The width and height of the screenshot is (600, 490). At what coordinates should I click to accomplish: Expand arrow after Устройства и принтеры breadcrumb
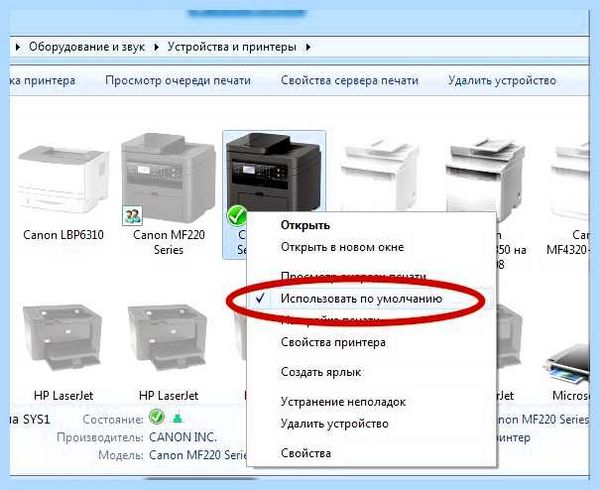tap(308, 47)
